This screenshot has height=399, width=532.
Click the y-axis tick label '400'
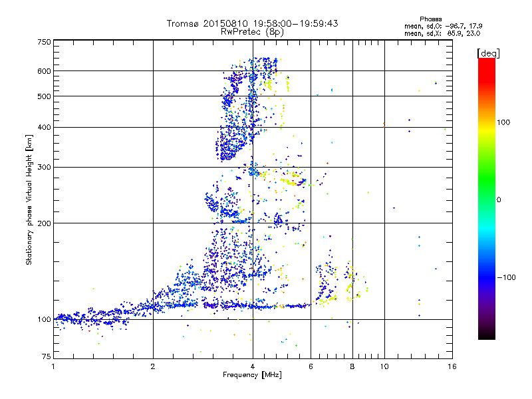pos(44,127)
